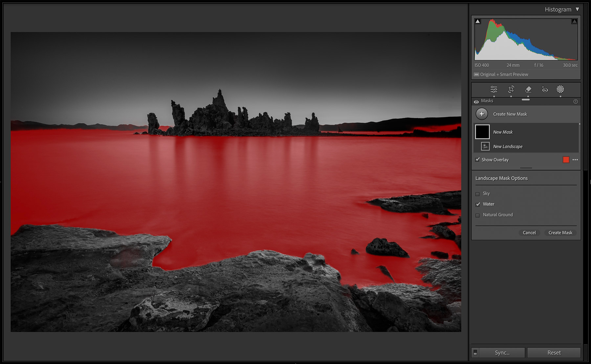Click the ISO 400 readout

(x=482, y=65)
